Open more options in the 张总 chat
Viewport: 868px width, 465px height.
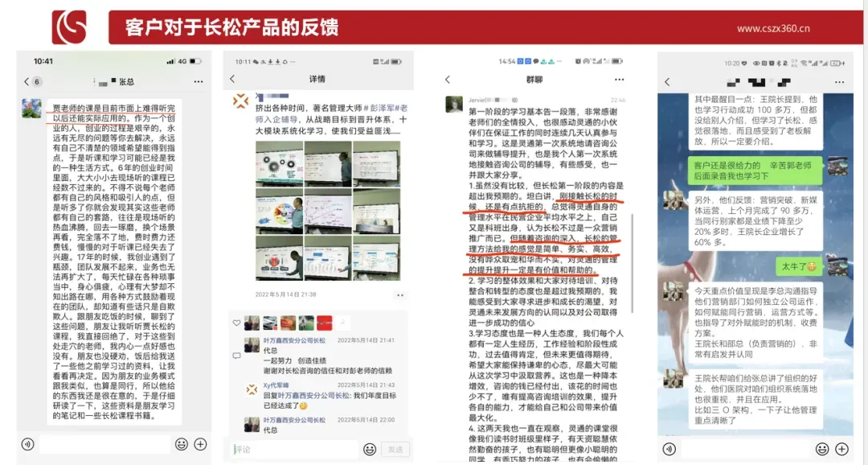click(x=199, y=81)
